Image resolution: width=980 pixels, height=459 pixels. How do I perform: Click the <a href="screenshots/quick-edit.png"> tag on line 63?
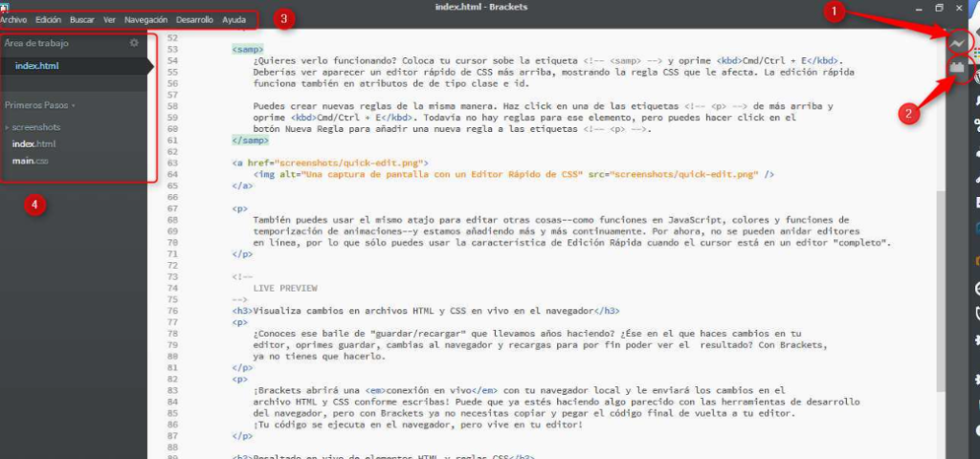[330, 163]
